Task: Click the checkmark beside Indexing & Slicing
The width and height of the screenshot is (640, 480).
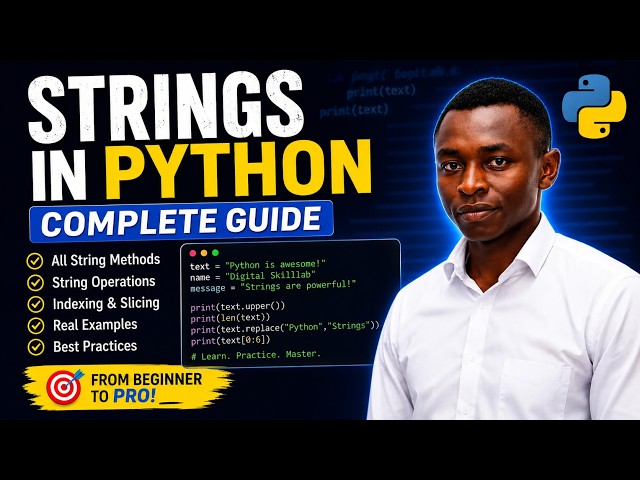Action: tap(36, 304)
